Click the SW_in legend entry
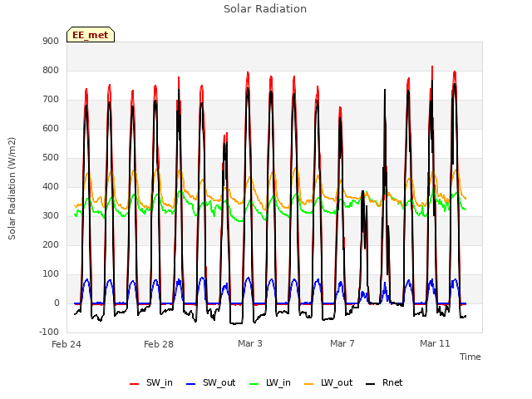This screenshot has width=532, height=399. click(x=151, y=382)
